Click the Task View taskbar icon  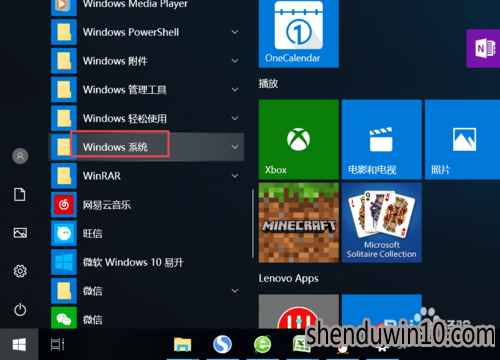click(x=57, y=344)
